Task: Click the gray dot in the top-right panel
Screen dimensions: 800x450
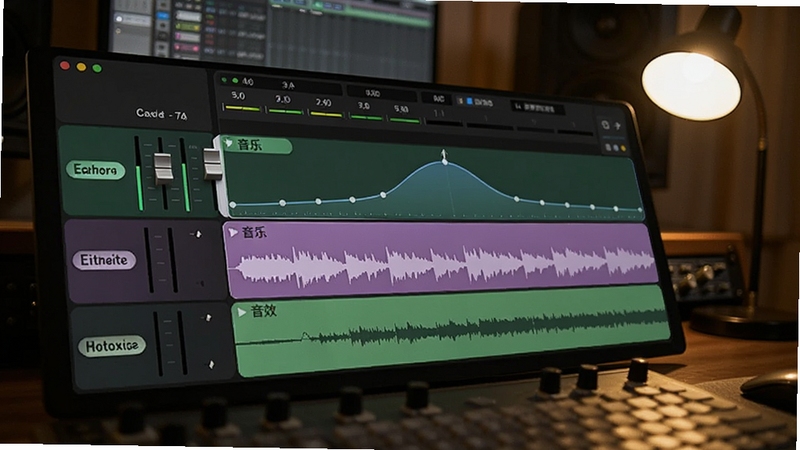Action: coord(608,147)
